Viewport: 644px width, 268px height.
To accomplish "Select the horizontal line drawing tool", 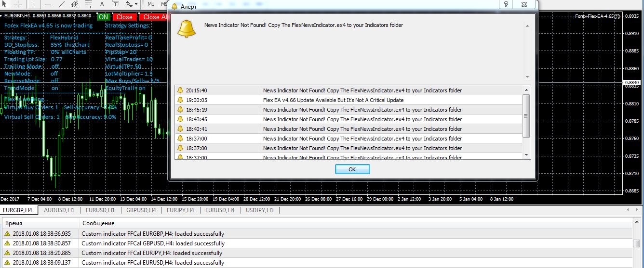I will point(48,4).
